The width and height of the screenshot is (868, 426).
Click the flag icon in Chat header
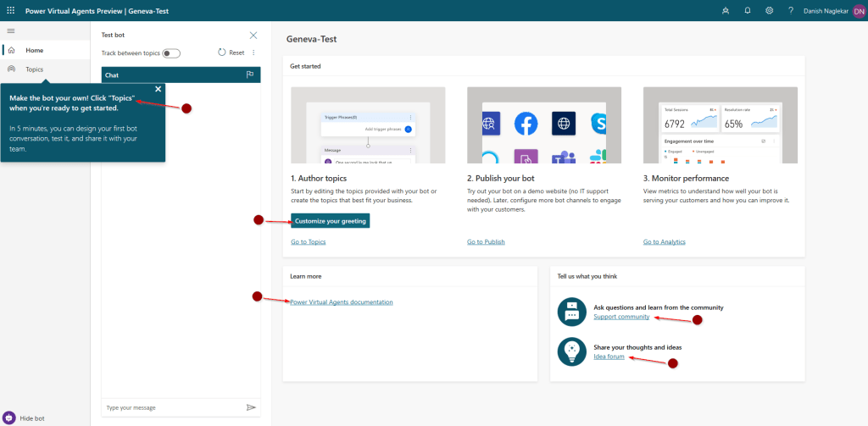point(250,75)
